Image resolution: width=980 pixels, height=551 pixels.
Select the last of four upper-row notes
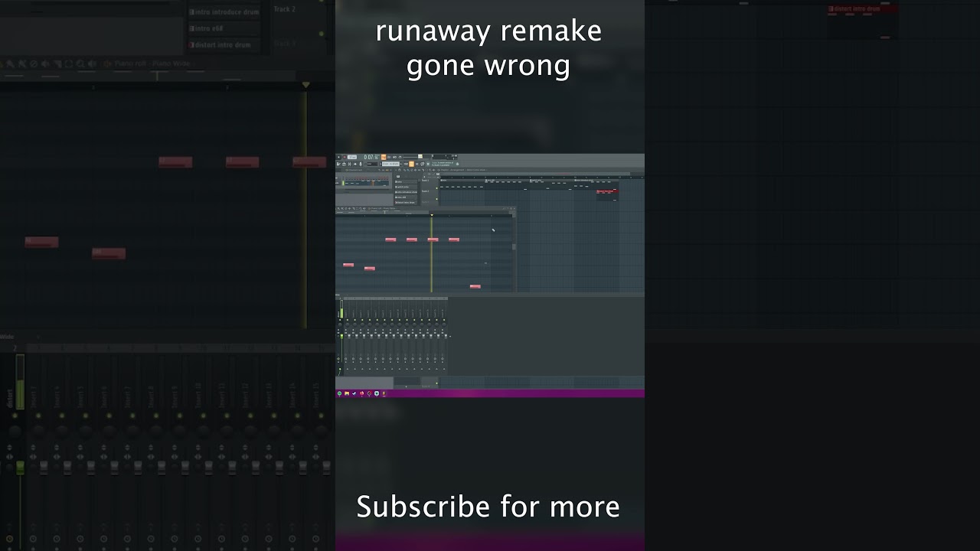click(454, 240)
